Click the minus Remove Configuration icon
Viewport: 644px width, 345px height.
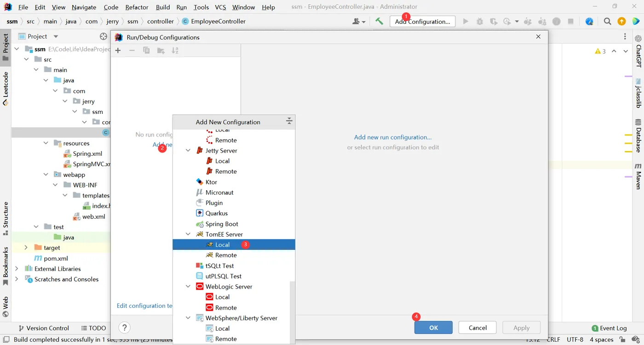[132, 51]
